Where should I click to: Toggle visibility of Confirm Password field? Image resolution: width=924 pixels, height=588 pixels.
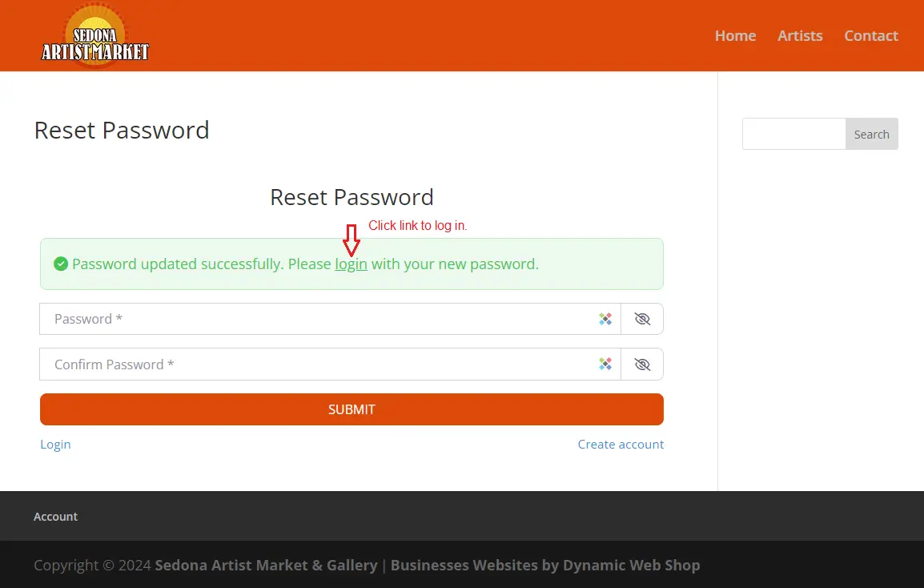(x=641, y=364)
